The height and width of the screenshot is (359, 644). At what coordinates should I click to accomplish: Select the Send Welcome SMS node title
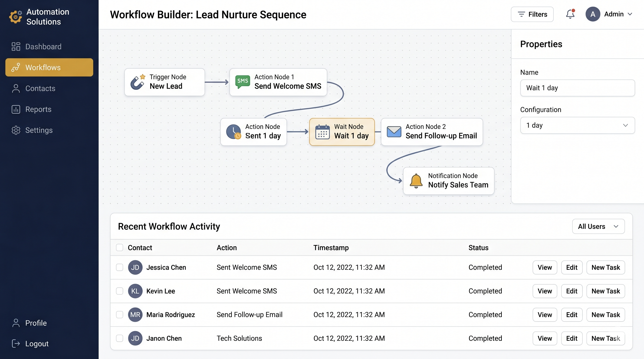pyautogui.click(x=288, y=86)
